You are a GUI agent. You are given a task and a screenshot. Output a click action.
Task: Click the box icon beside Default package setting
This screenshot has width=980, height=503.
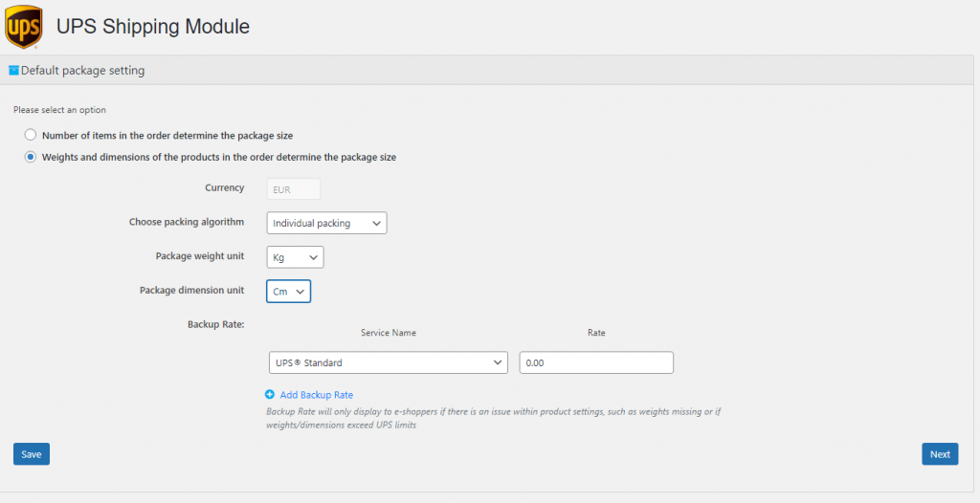coord(13,71)
